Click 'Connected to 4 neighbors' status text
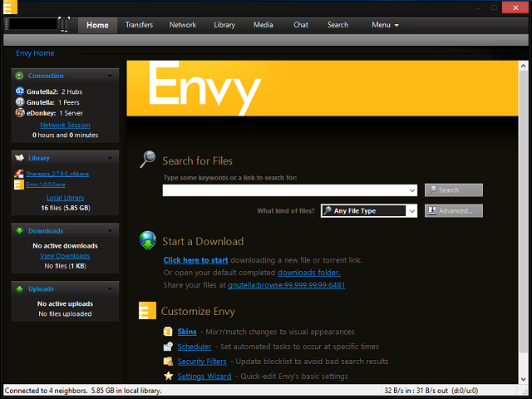 point(46,391)
